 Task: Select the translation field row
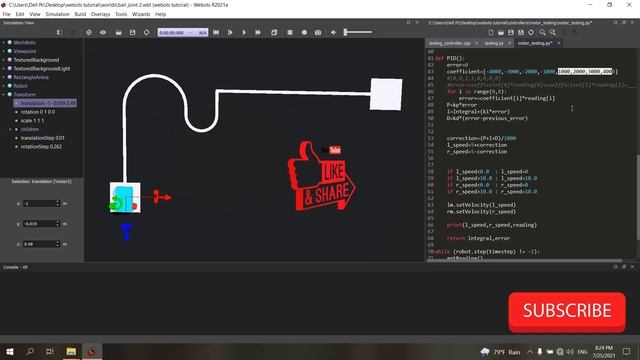[45, 103]
